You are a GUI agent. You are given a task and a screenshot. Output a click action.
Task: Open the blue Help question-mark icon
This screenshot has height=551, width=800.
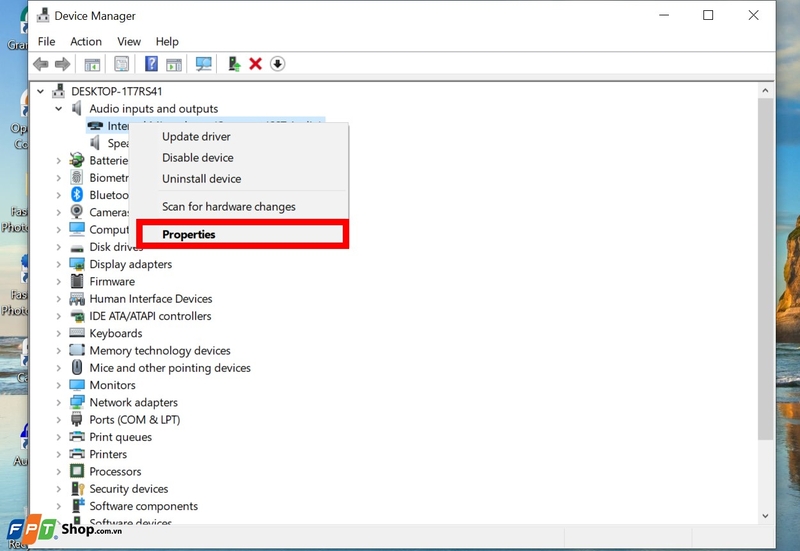point(151,64)
